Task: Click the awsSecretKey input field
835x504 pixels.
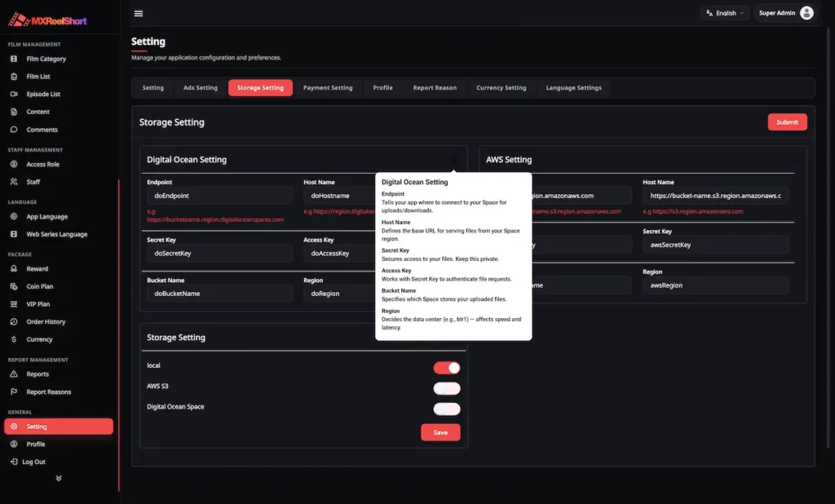Action: click(715, 245)
